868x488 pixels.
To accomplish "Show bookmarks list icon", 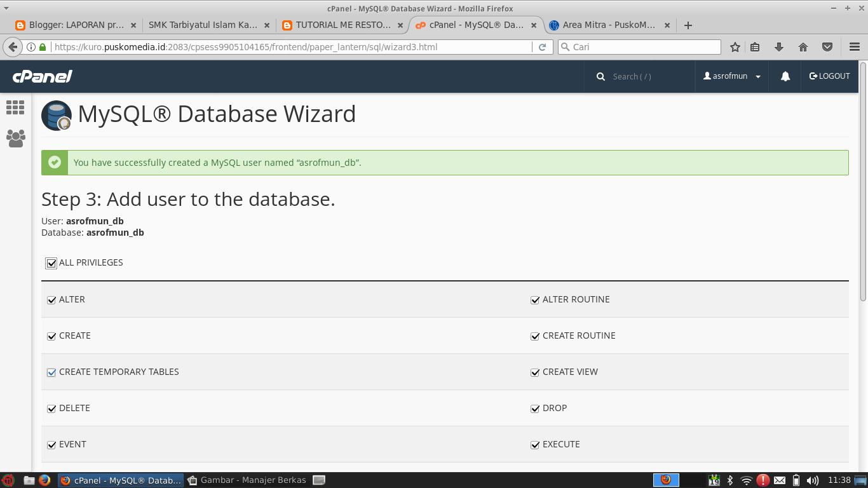I will [755, 47].
